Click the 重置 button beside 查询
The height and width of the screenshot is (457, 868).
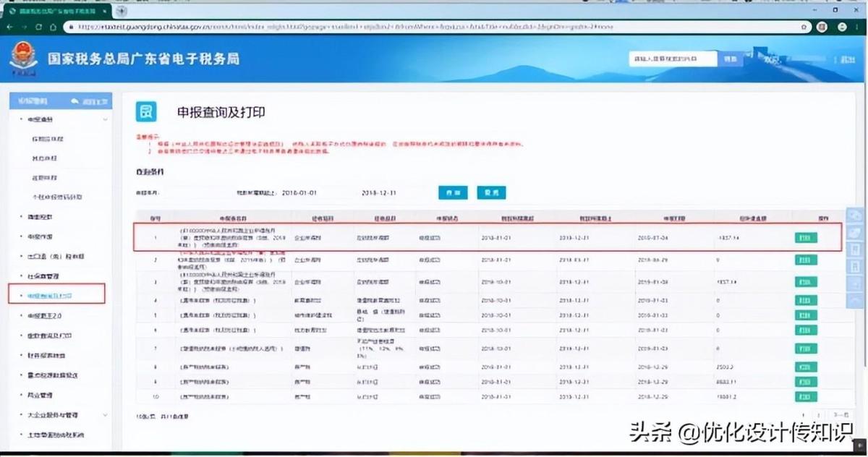click(491, 193)
